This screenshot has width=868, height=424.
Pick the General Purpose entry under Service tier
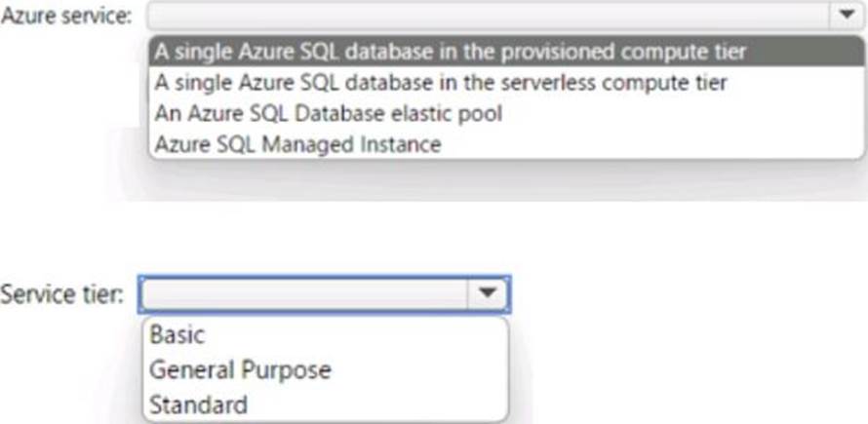pos(326,369)
